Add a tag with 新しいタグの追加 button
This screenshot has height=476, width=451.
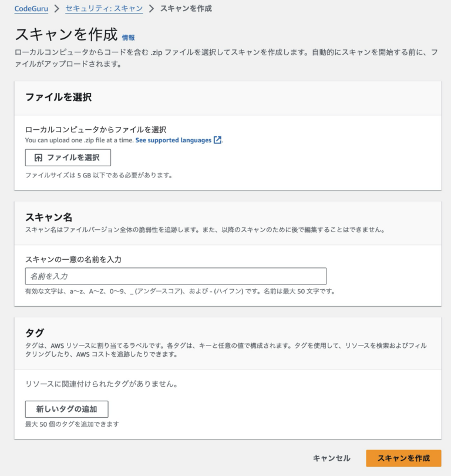click(66, 409)
